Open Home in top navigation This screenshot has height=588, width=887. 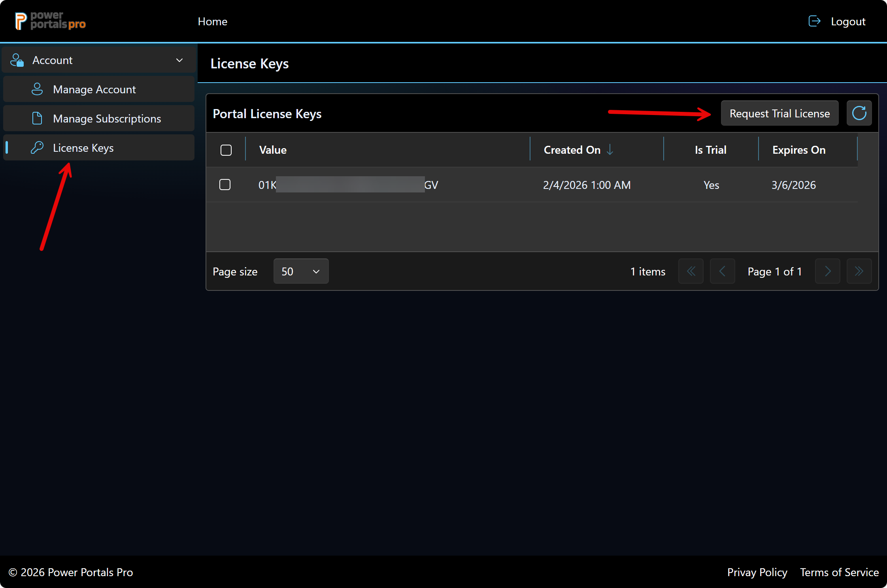[x=212, y=21]
